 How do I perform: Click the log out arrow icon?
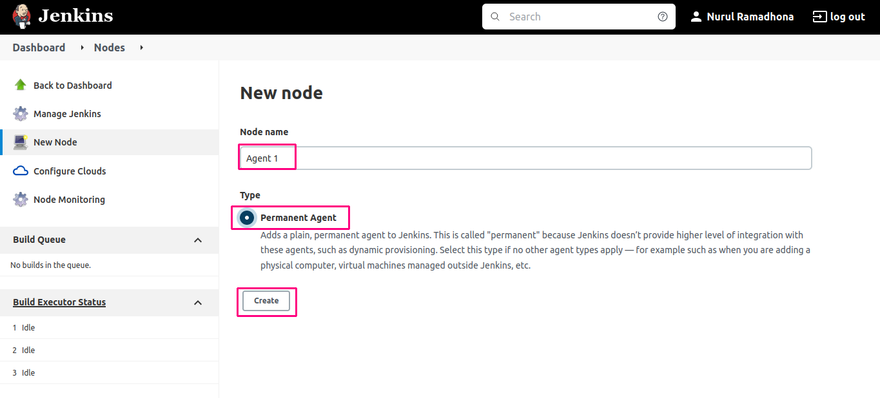point(819,17)
